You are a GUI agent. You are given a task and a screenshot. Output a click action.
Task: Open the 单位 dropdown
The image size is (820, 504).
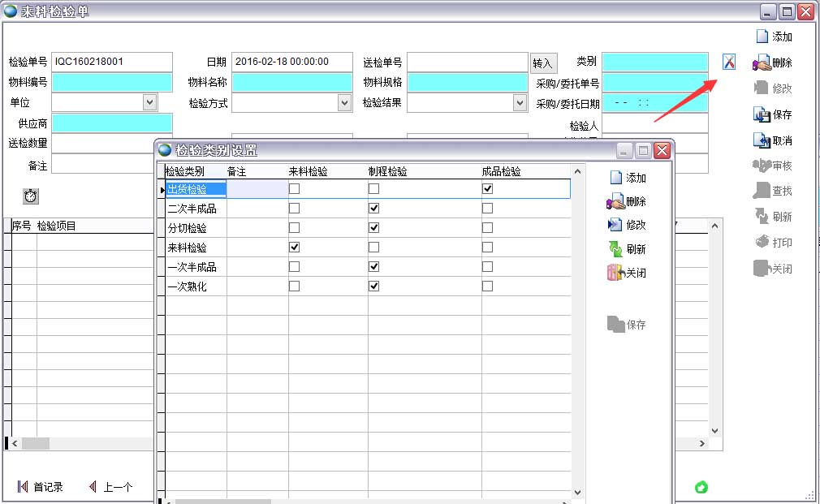point(149,102)
